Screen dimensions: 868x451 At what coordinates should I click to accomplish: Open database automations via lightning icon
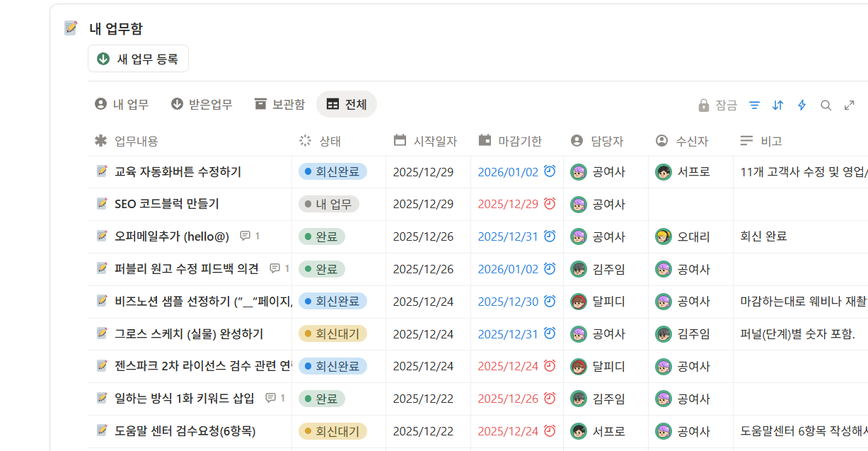[x=802, y=105]
